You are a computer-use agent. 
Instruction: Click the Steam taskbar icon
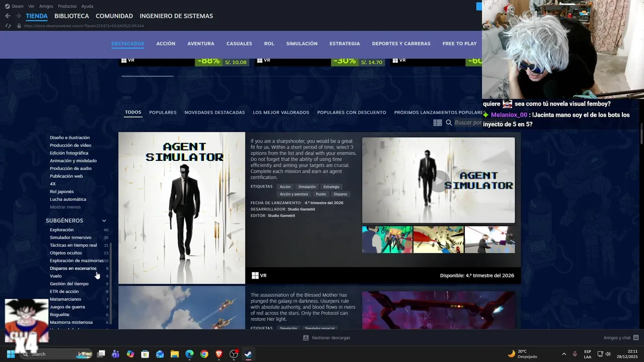pyautogui.click(x=248, y=354)
